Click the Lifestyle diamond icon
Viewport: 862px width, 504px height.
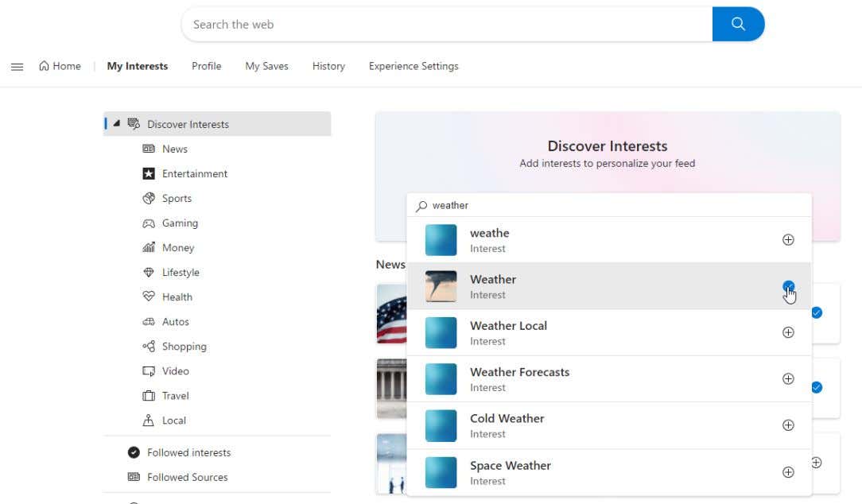click(x=149, y=272)
